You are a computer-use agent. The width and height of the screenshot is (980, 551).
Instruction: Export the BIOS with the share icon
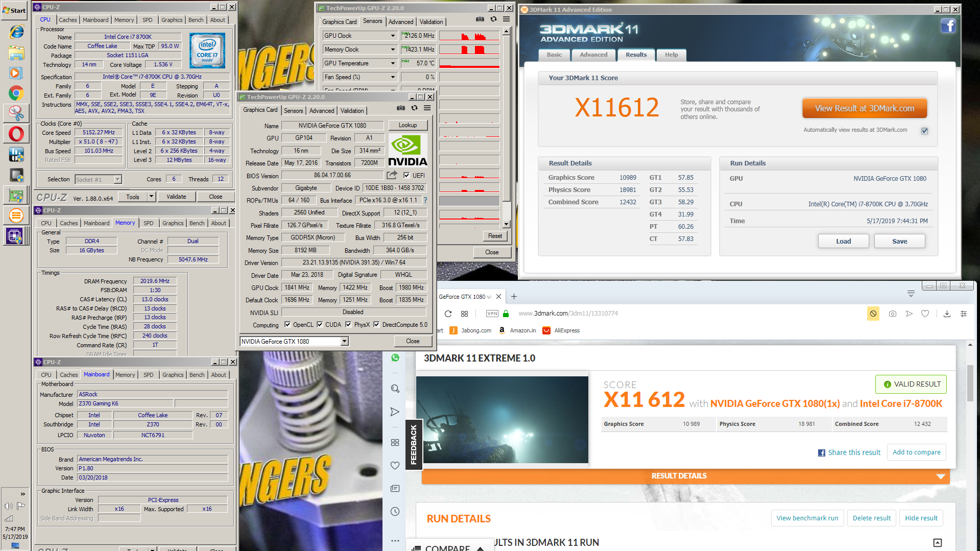pyautogui.click(x=392, y=175)
